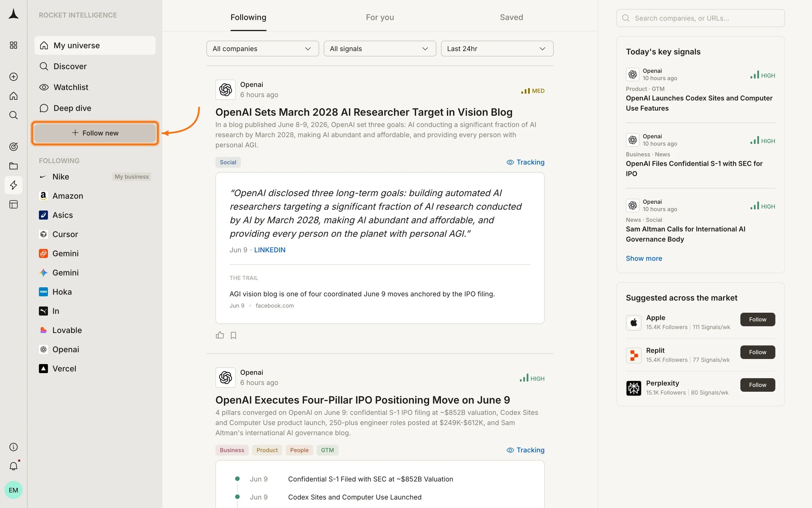Click the Openai logo on the Four-Pillar IPO post

point(226,378)
